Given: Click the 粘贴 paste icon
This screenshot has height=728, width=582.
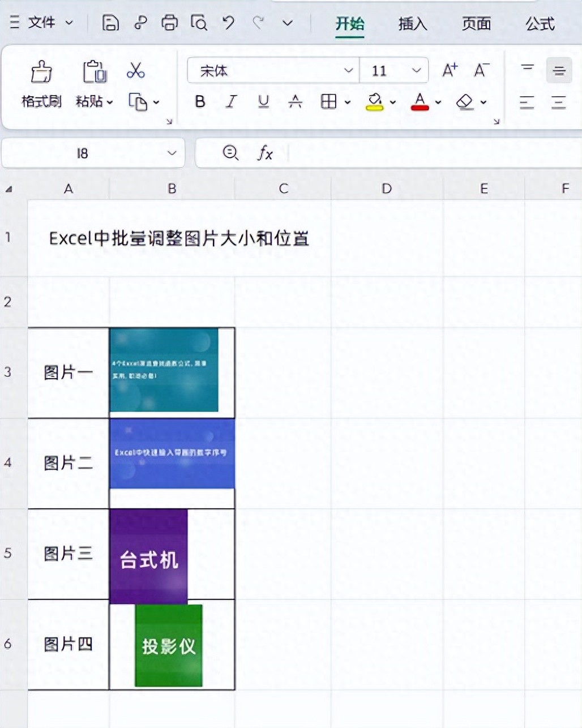Looking at the screenshot, I should click(x=95, y=72).
